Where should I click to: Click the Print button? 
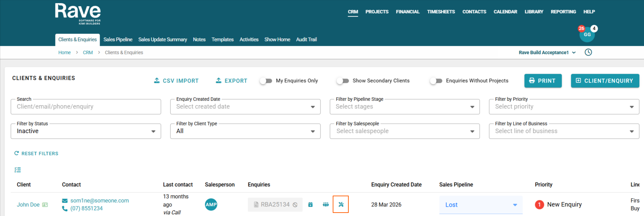[543, 81]
